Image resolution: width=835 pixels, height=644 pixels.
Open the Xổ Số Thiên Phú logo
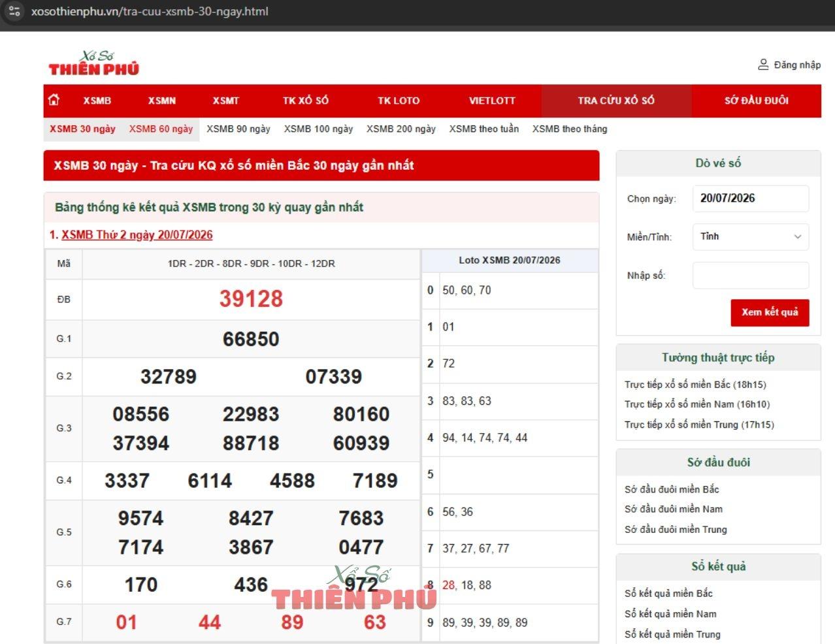pos(94,64)
